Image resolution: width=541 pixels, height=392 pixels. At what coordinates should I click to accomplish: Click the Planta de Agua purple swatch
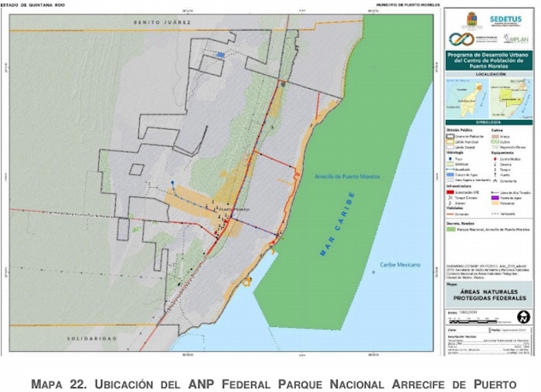pos(494,197)
